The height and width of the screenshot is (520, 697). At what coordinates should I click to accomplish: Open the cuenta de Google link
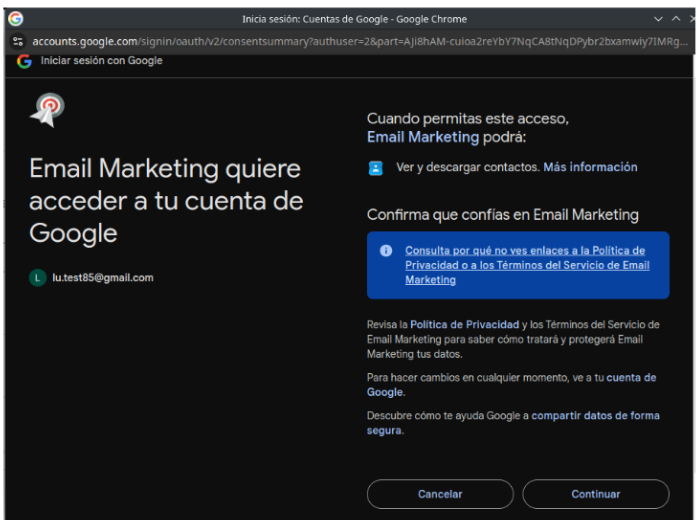(x=511, y=385)
